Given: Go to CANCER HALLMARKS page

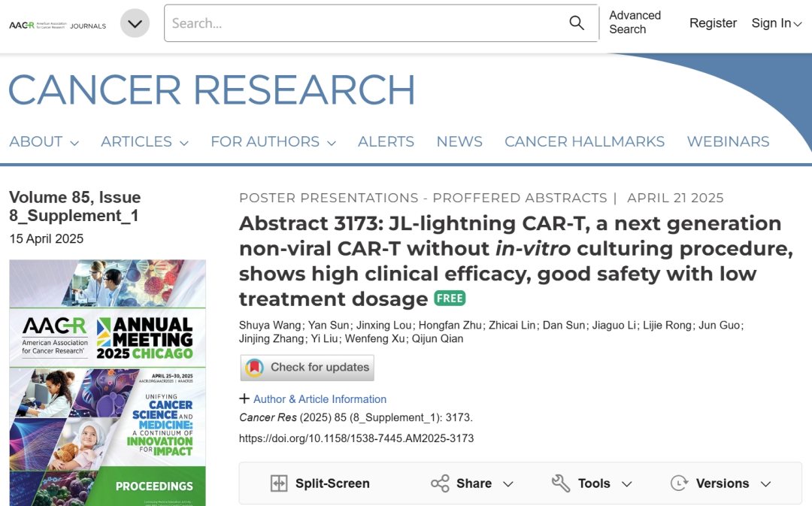Looking at the screenshot, I should [x=585, y=141].
